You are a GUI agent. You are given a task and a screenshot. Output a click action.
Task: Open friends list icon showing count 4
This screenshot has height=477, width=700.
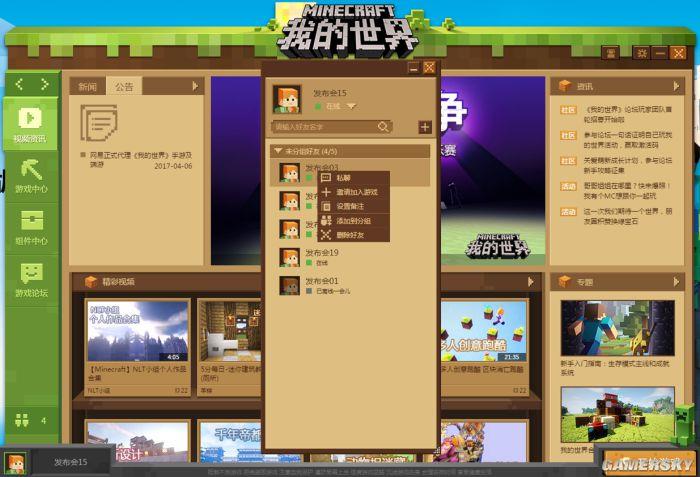(x=30, y=420)
